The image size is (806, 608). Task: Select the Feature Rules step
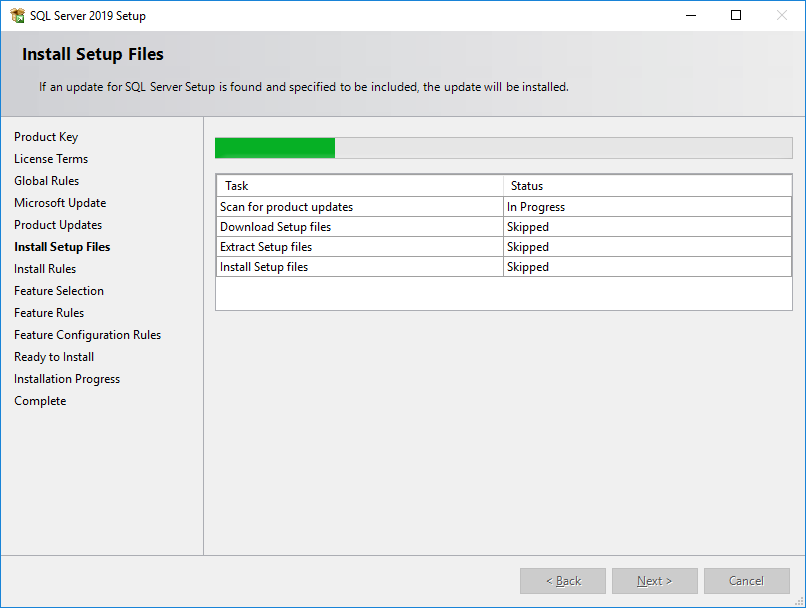49,313
